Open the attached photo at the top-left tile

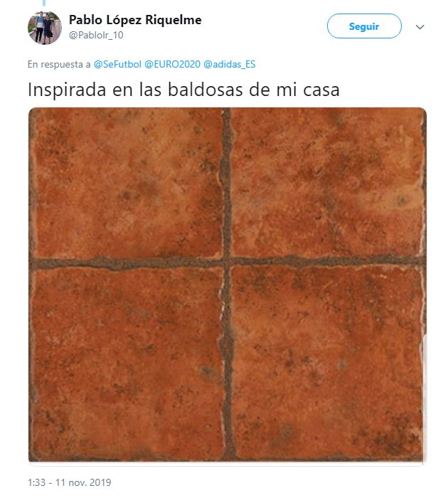(x=127, y=184)
